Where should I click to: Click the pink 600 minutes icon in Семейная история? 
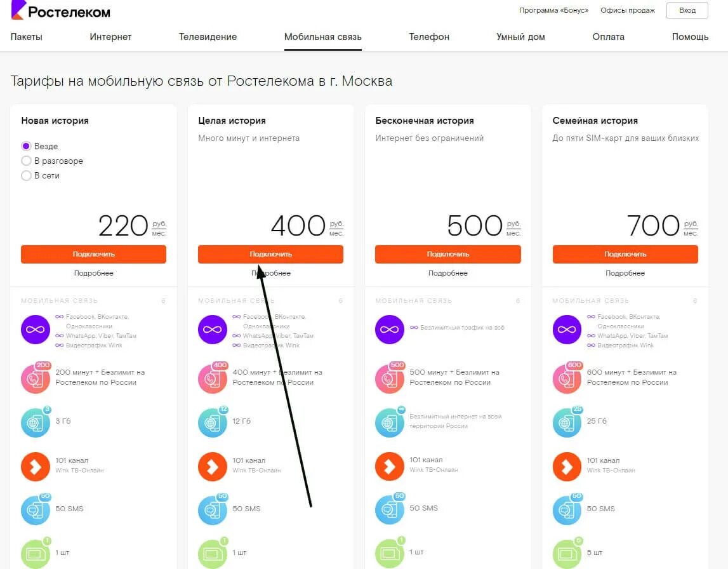(x=567, y=378)
